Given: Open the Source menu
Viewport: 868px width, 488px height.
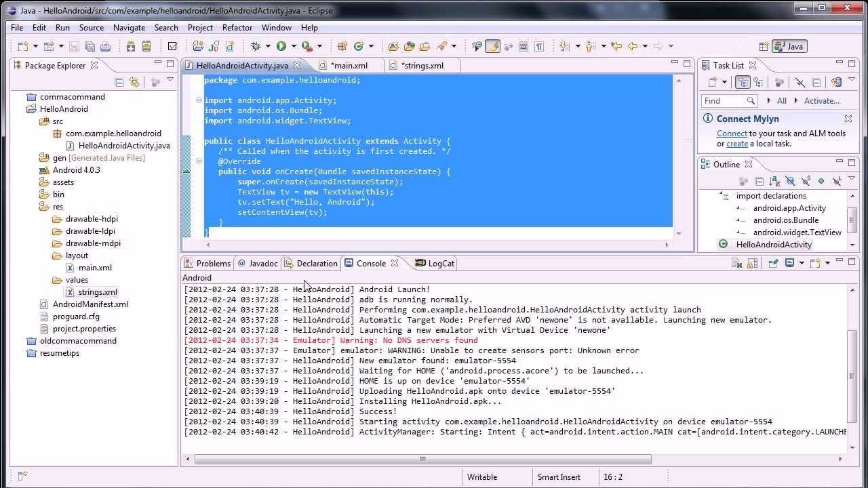Looking at the screenshot, I should coord(92,28).
